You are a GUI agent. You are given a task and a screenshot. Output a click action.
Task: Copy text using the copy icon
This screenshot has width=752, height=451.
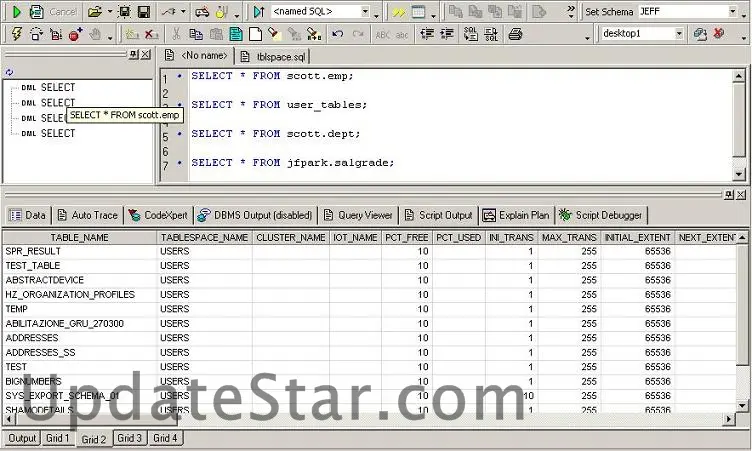pos(196,34)
